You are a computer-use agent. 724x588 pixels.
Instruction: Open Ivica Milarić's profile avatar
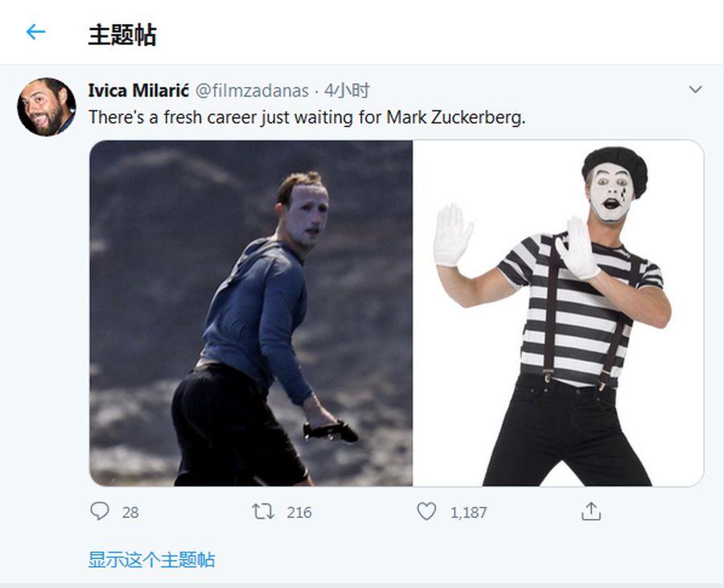pos(47,107)
